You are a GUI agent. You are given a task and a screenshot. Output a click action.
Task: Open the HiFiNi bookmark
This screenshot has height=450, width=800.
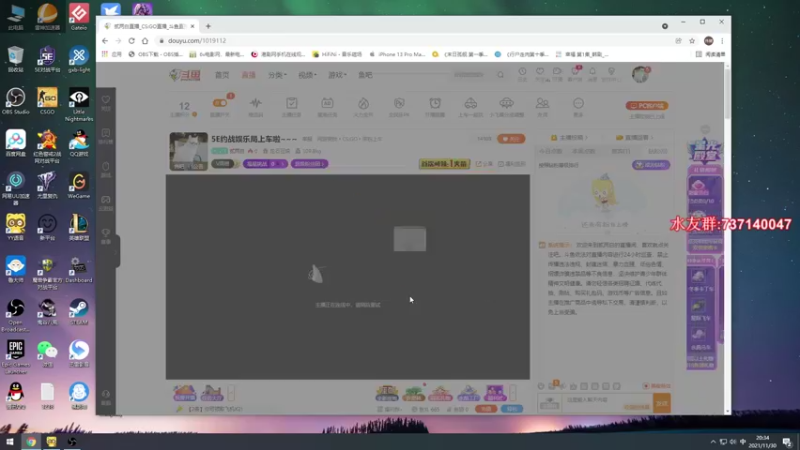pyautogui.click(x=337, y=54)
